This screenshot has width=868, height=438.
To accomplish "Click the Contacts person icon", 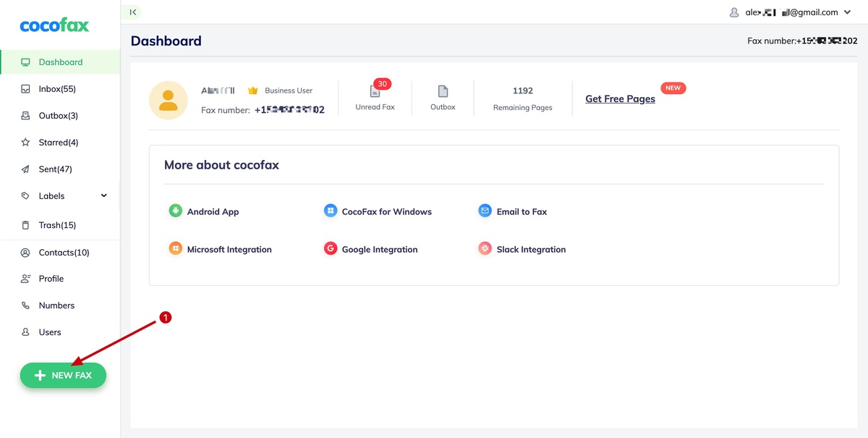I will pos(25,253).
